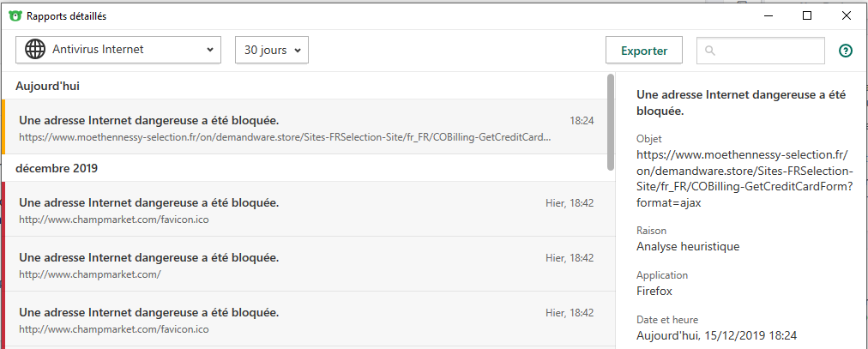Click the blocked URL under Objet

pyautogui.click(x=743, y=178)
